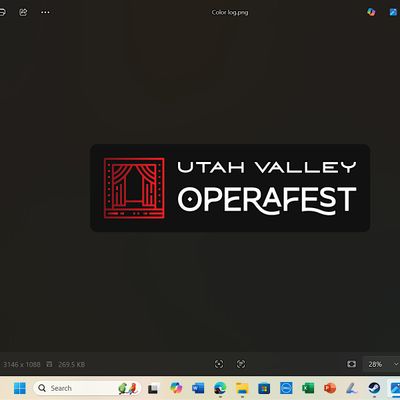Click the visual search icon in bottom bar
This screenshot has width=400, height=400.
[219, 364]
